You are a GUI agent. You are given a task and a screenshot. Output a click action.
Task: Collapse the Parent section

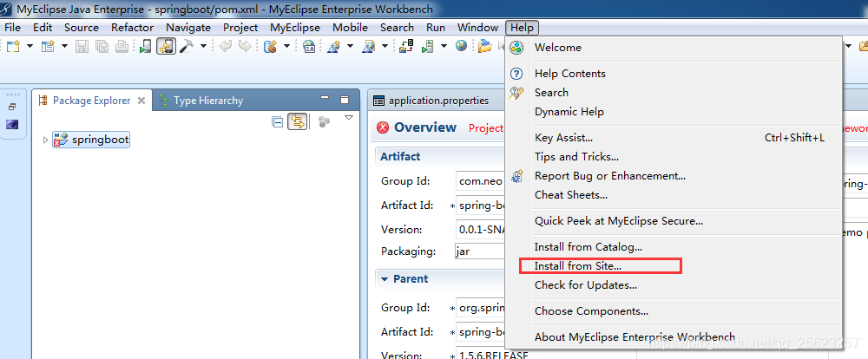(x=385, y=279)
